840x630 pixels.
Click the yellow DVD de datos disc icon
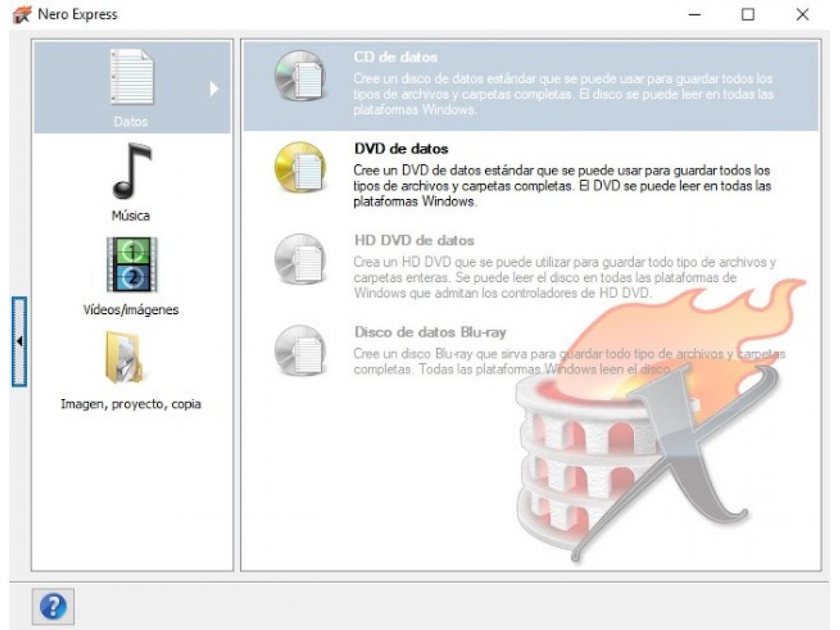301,167
